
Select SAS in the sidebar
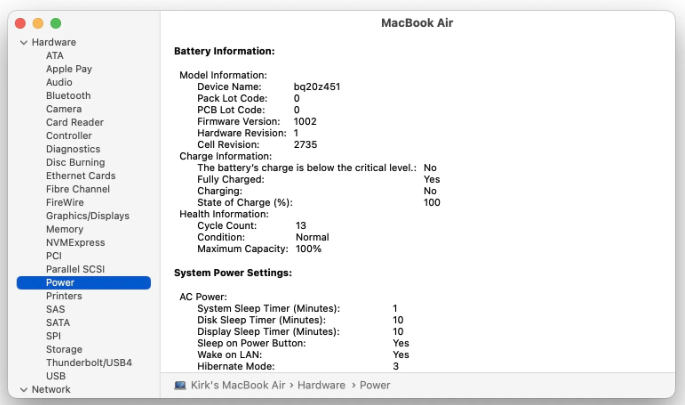55,309
